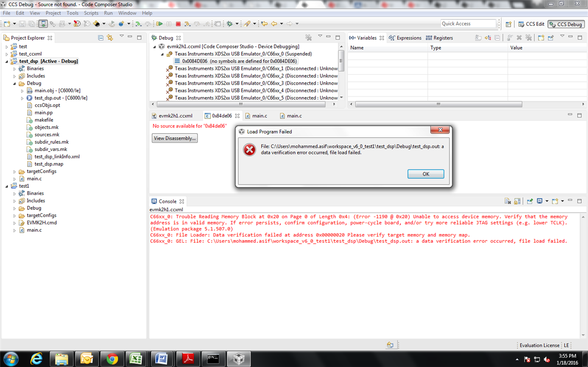Click the New Variables View icon
The height and width of the screenshot is (367, 588).
[x=541, y=37]
